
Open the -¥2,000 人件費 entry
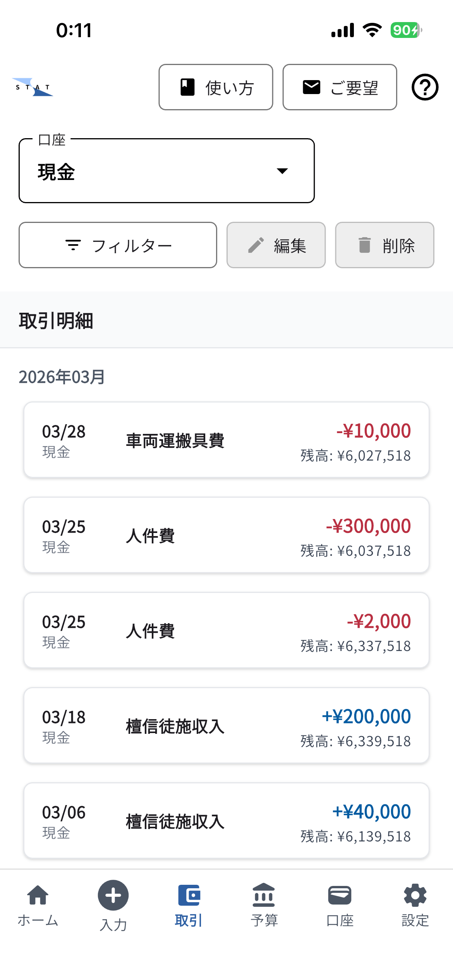click(x=226, y=630)
